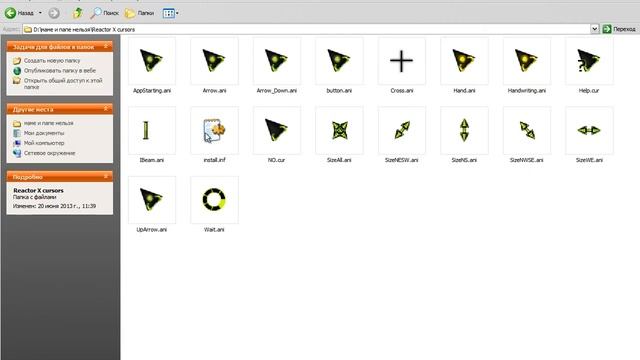This screenshot has width=640, height=360.
Task: Click the Переход go button
Action: [619, 29]
